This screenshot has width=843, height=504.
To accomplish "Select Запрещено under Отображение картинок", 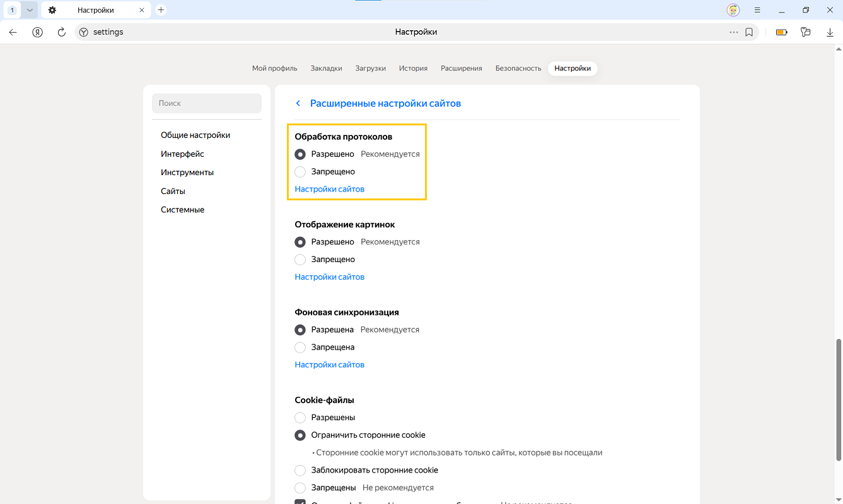I will 300,260.
